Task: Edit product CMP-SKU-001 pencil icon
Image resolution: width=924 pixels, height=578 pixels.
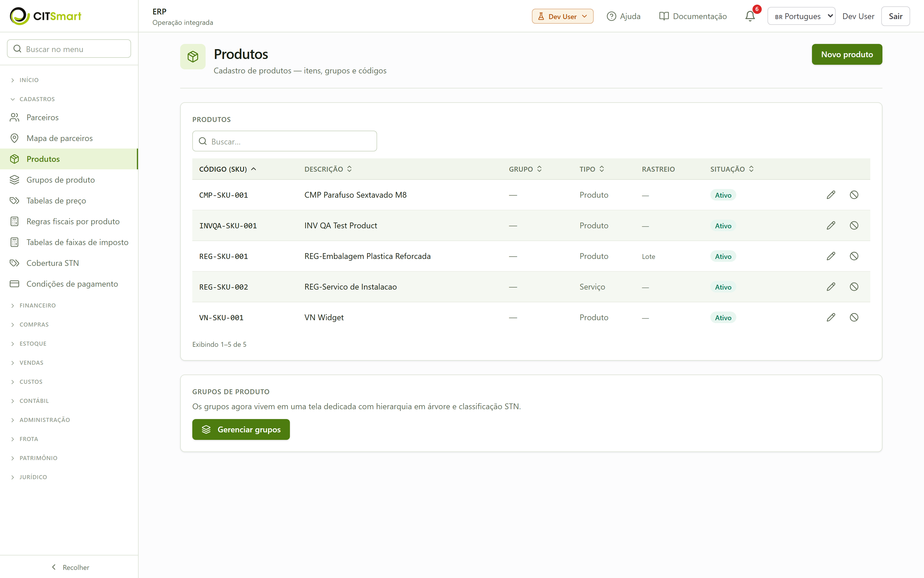Action: pos(831,195)
